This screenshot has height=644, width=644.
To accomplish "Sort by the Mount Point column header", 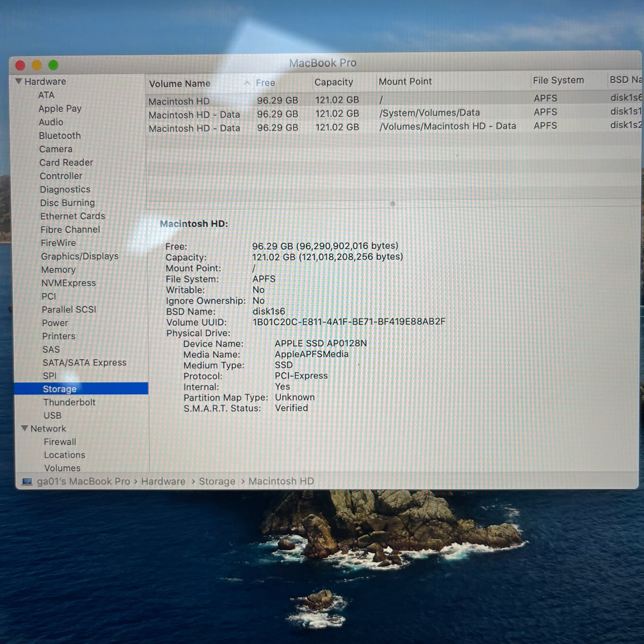I will pyautogui.click(x=405, y=82).
